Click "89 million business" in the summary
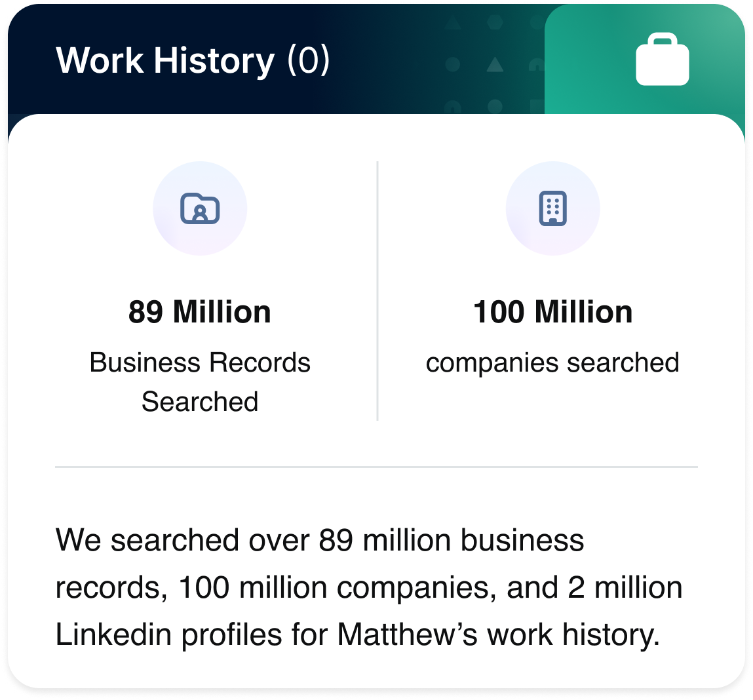The width and height of the screenshot is (753, 700). pos(452,541)
